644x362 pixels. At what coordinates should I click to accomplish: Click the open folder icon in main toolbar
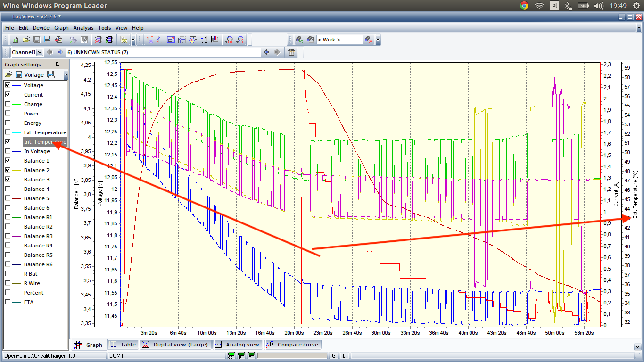click(x=26, y=40)
